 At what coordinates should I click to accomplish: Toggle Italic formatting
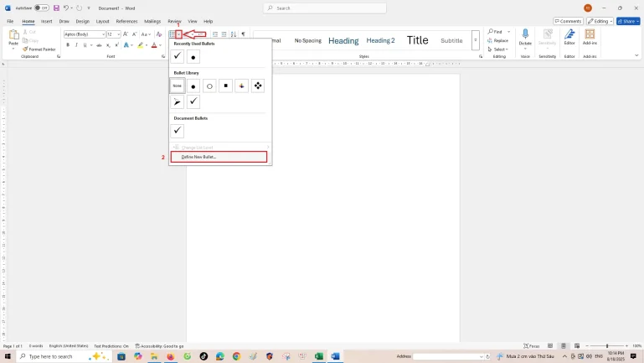pos(76,45)
